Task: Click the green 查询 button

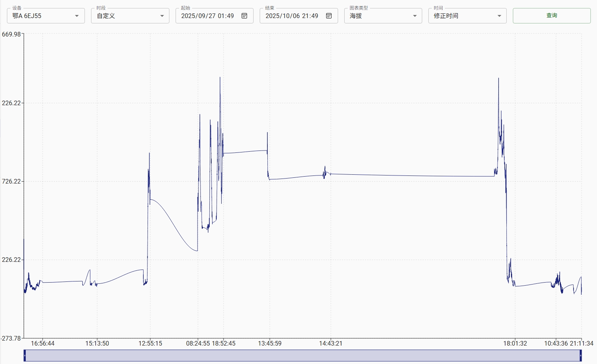Action: 552,16
